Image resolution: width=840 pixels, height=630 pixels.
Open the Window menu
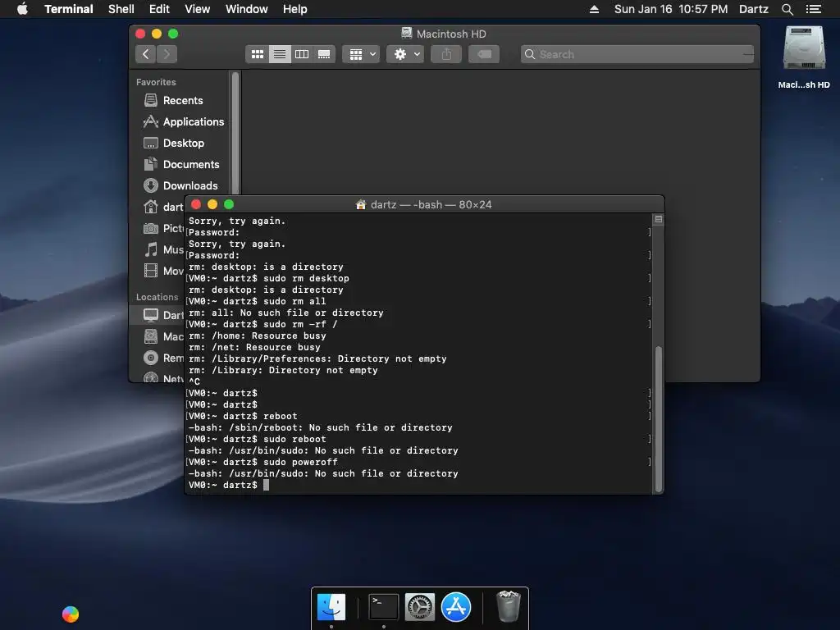coord(246,9)
